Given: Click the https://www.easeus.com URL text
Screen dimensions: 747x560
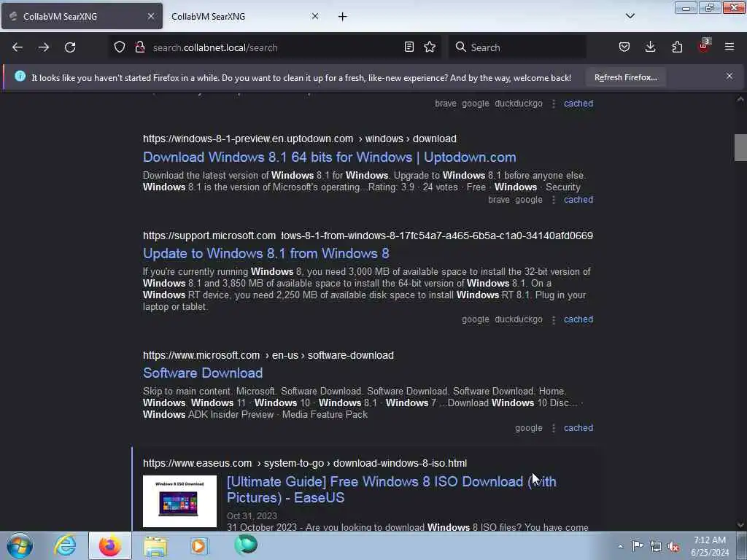Looking at the screenshot, I should [x=197, y=463].
